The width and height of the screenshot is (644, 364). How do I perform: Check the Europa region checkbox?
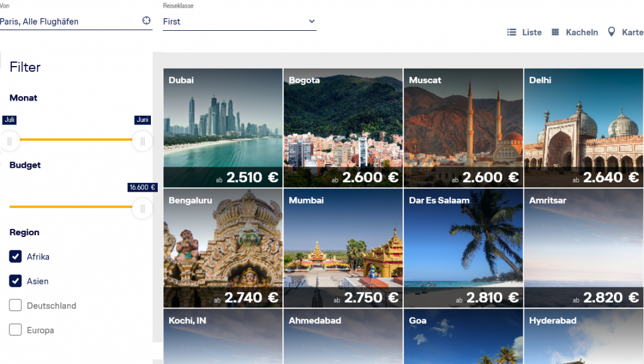(x=15, y=330)
